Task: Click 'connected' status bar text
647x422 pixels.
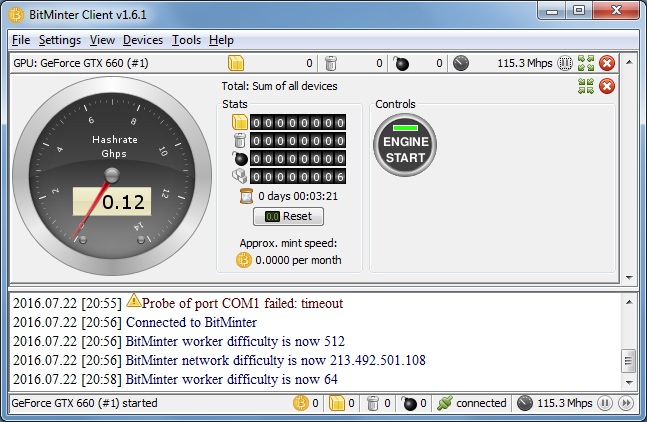Action: click(x=481, y=403)
